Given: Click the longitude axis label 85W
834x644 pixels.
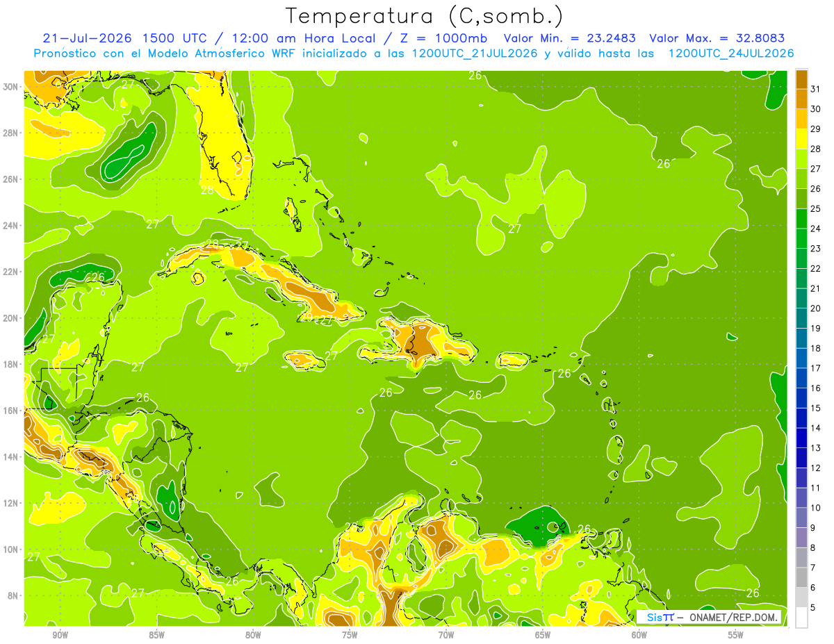Looking at the screenshot, I should pos(156,635).
